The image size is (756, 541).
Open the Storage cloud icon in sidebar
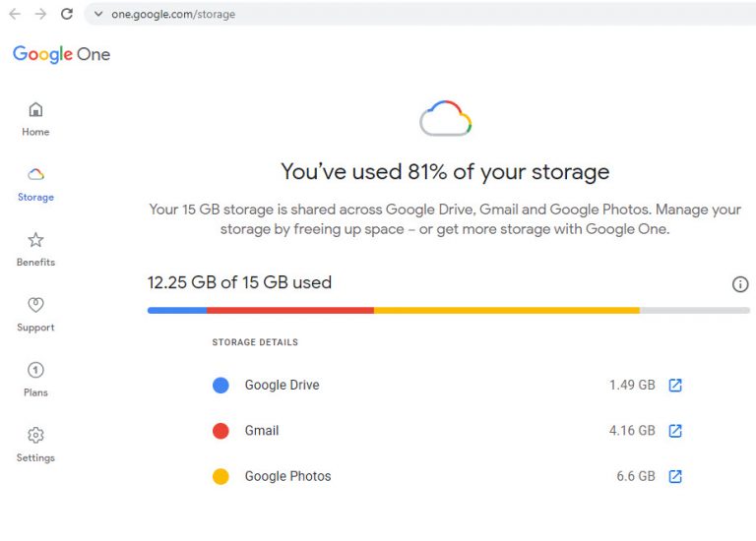(35, 175)
